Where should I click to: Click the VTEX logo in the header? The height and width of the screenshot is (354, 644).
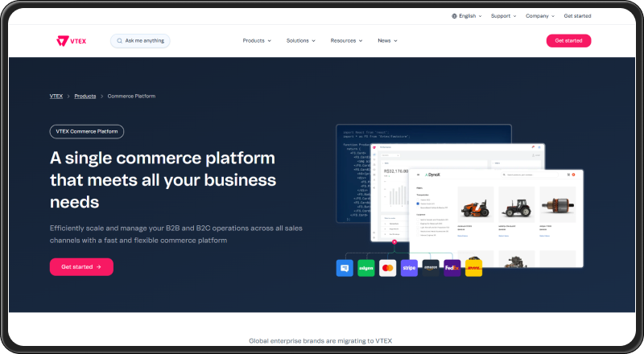[71, 41]
